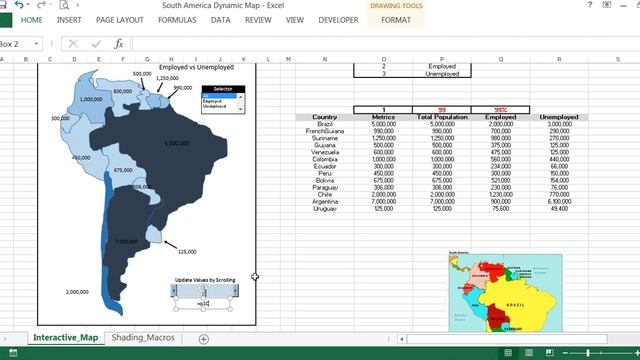This screenshot has height=360, width=640.
Task: Click Uruguay employed value 75,600
Action: point(501,209)
